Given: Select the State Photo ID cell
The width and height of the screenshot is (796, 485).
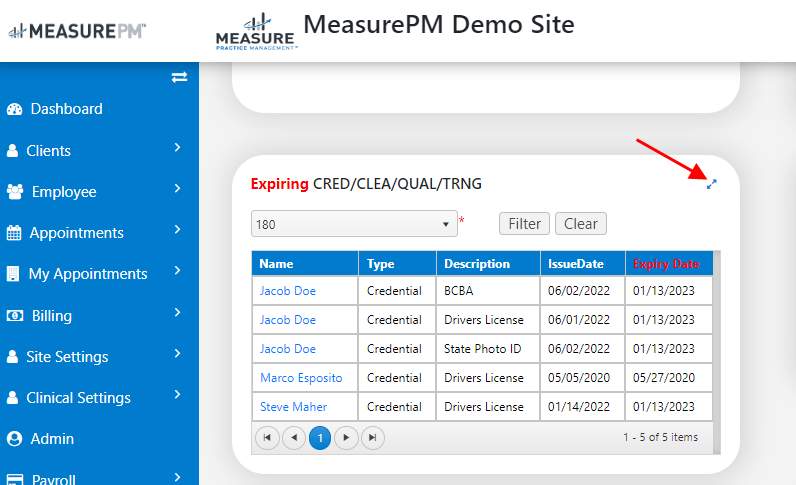Looking at the screenshot, I should (488, 349).
